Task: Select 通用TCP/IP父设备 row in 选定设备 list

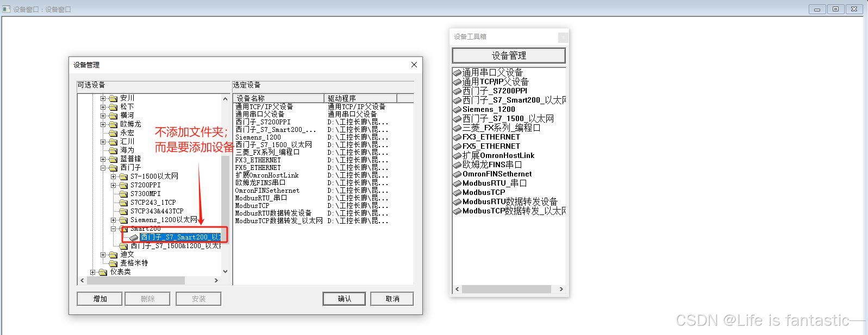Action: 323,107
